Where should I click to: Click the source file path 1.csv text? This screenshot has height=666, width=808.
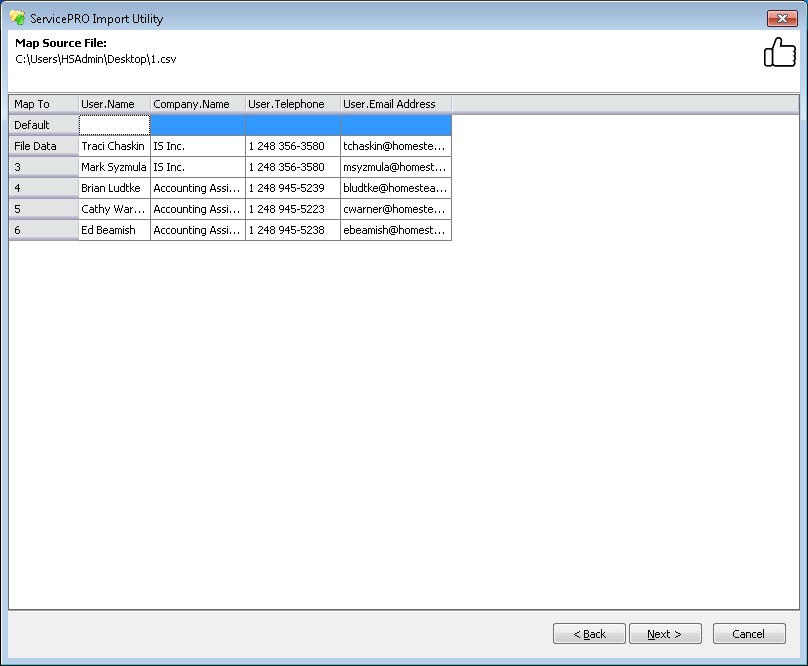[95, 58]
